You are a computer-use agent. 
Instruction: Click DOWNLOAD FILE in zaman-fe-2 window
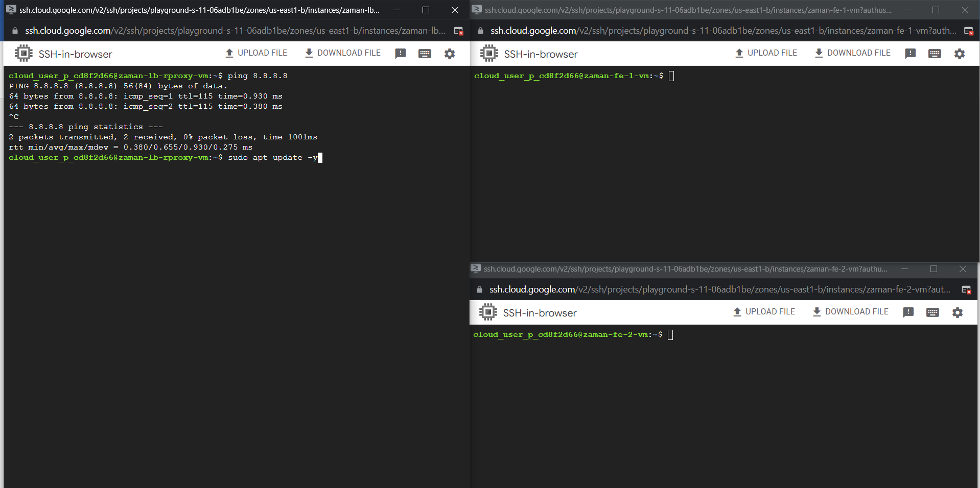point(851,312)
